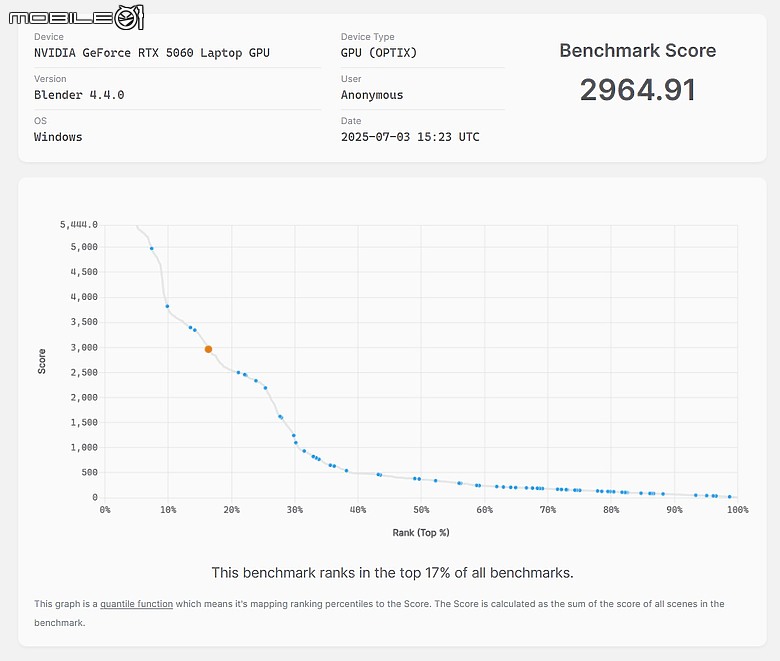Click the Score axis label
780x661 pixels.
point(42,361)
